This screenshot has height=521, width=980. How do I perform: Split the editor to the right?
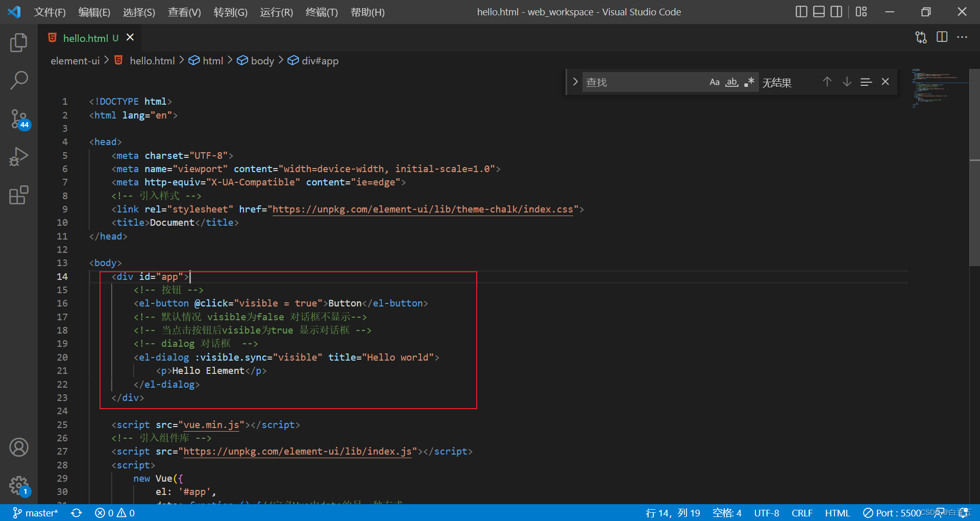942,37
